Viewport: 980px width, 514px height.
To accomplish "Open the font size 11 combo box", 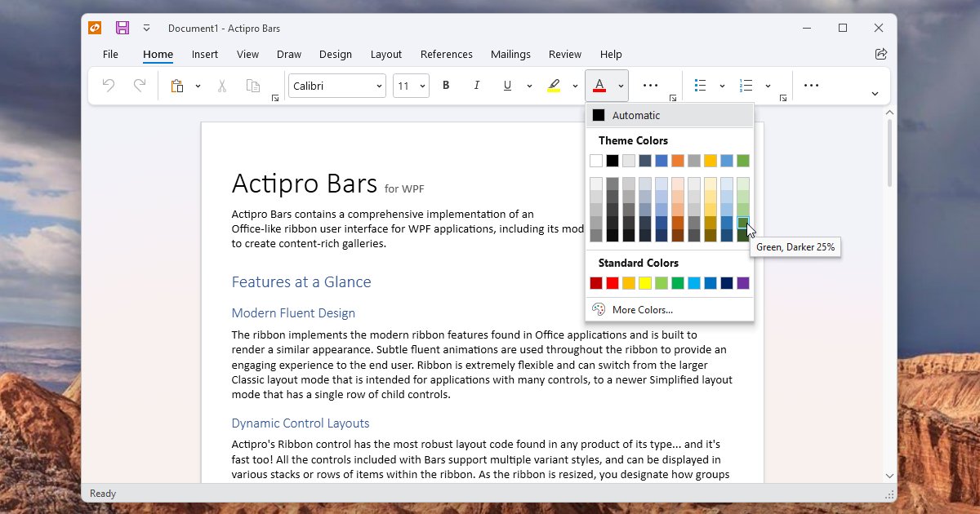I will [x=411, y=86].
